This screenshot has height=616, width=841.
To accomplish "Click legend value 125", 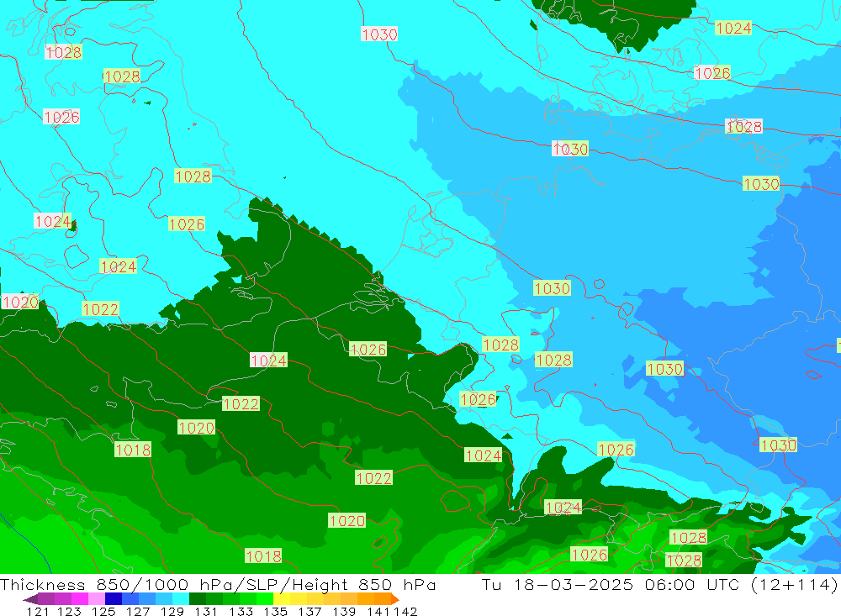I will tap(103, 611).
